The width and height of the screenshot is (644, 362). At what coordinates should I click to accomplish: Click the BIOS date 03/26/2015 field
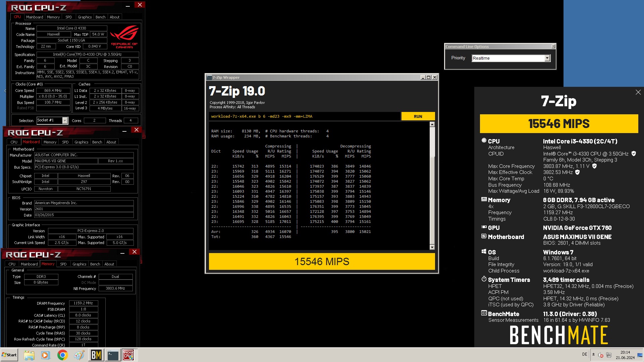click(x=84, y=215)
